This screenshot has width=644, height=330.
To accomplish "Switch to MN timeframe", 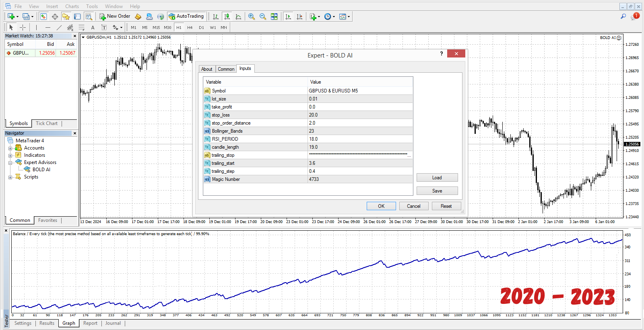I will point(224,28).
